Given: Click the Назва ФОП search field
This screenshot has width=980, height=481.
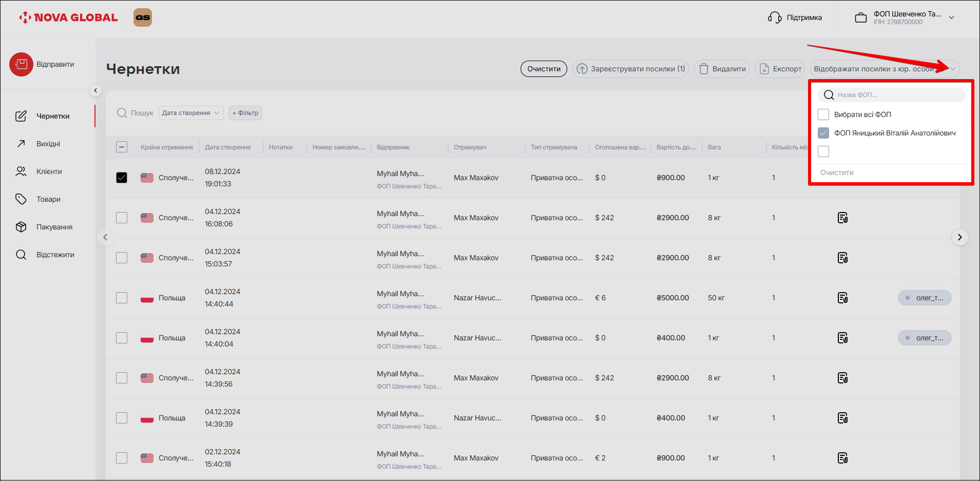Looking at the screenshot, I should coord(898,95).
